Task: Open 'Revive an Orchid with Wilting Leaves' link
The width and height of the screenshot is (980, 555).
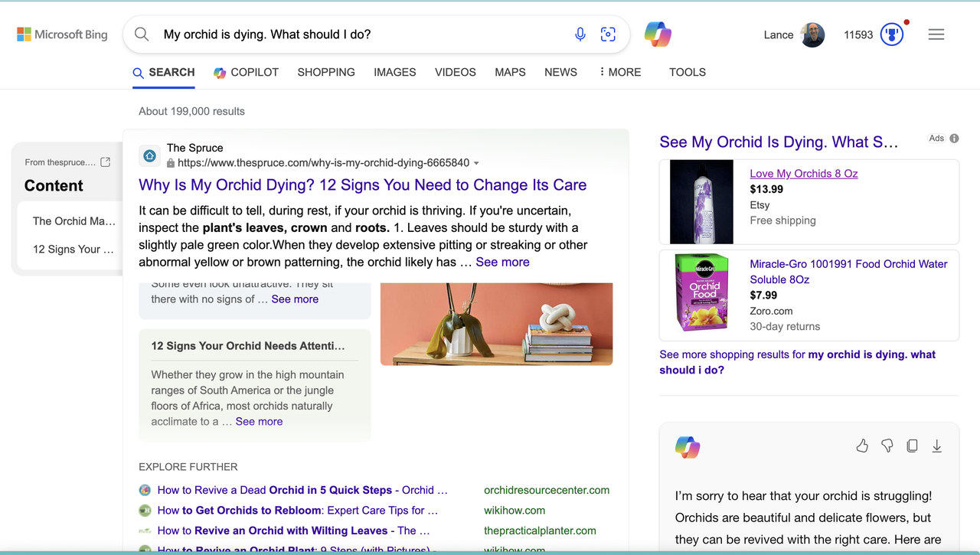Action: coord(294,531)
